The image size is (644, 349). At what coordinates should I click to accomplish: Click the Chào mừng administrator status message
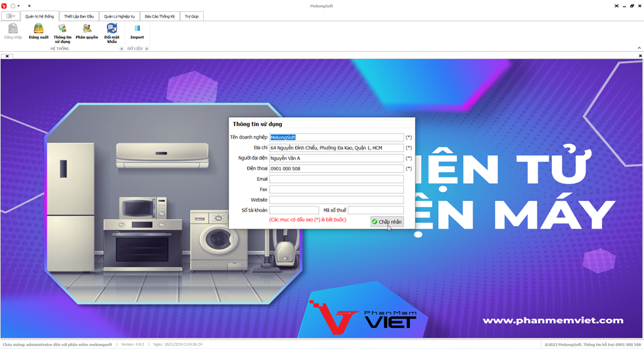pos(57,344)
